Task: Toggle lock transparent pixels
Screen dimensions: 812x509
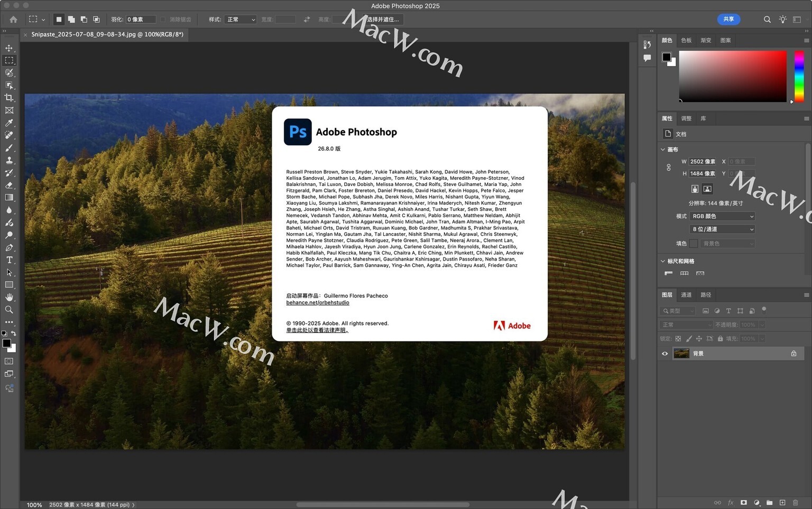Action: 678,339
